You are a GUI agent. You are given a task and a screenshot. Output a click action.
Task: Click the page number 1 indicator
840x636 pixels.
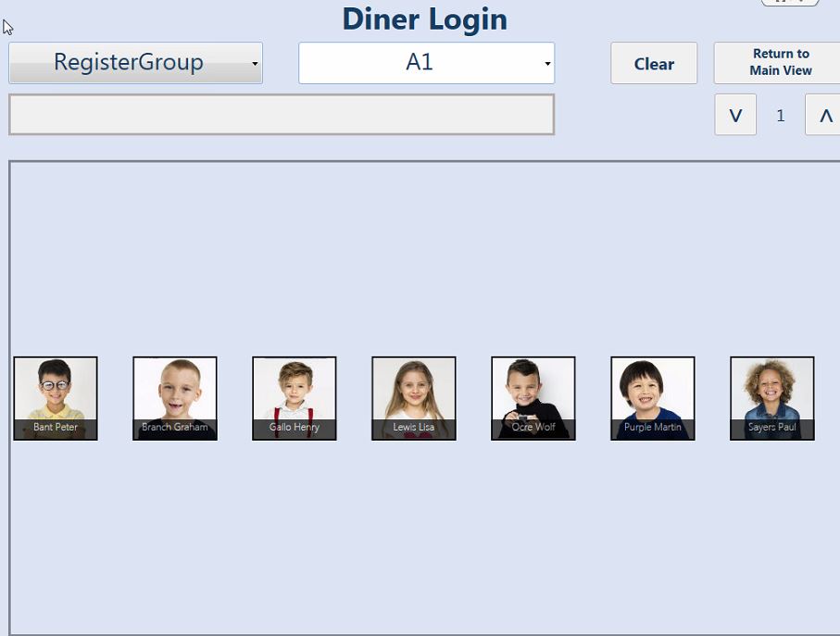781,115
